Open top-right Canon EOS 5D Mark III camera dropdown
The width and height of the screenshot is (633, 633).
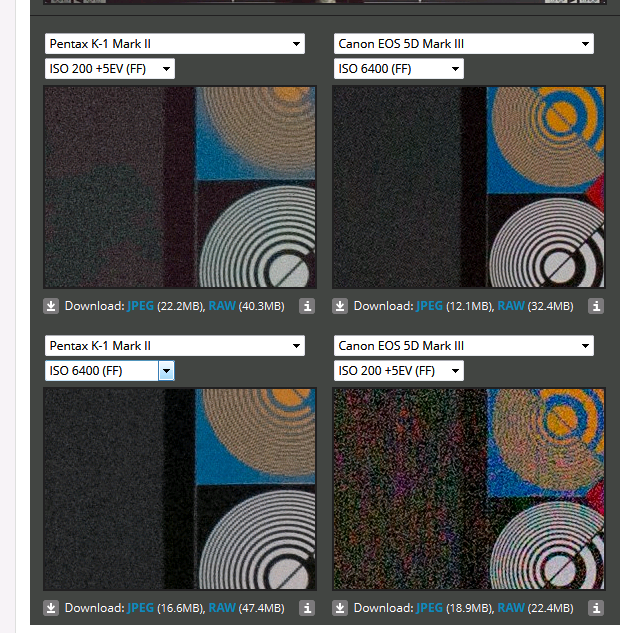pos(463,44)
